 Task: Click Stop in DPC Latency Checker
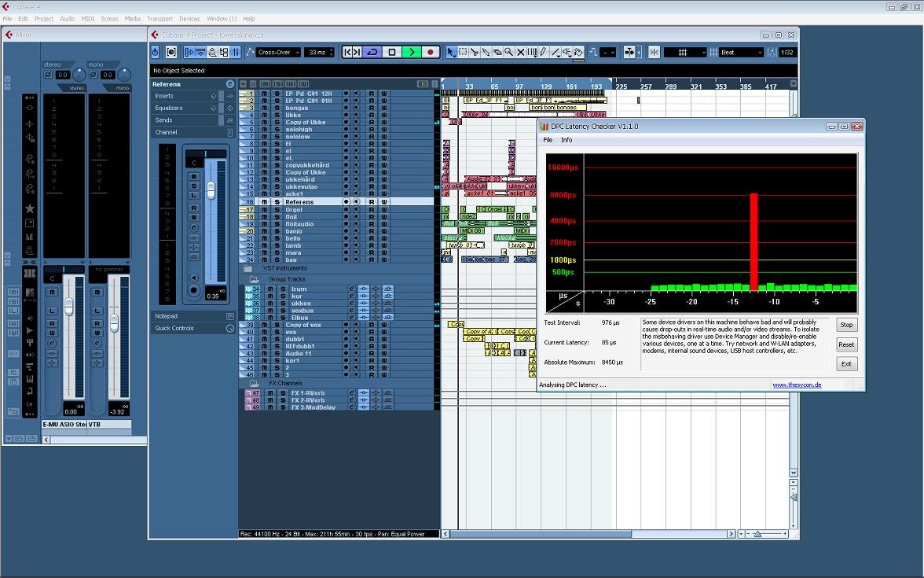pyautogui.click(x=846, y=325)
